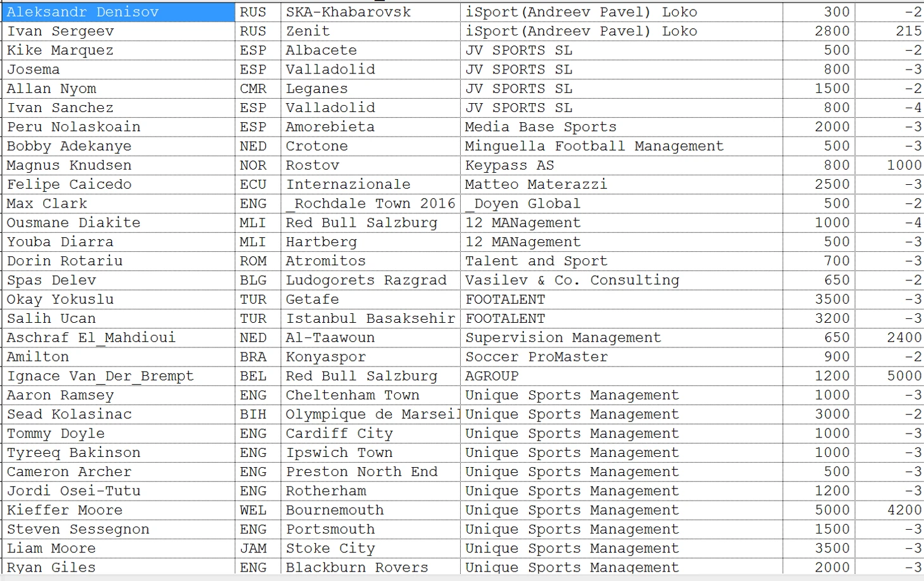Select Max Clark in the table
Screen dimensions: 924x581
click(x=118, y=203)
